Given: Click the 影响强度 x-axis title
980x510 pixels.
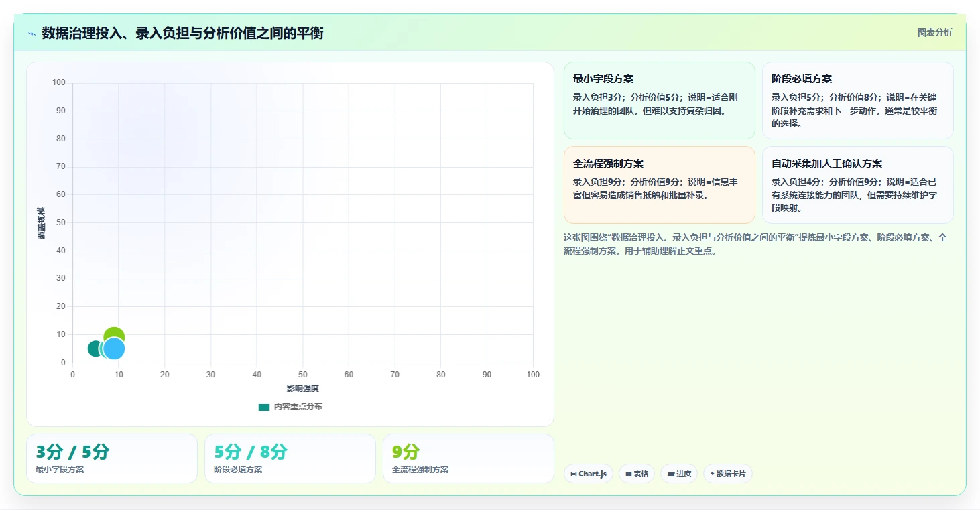Looking at the screenshot, I should pyautogui.click(x=303, y=389).
